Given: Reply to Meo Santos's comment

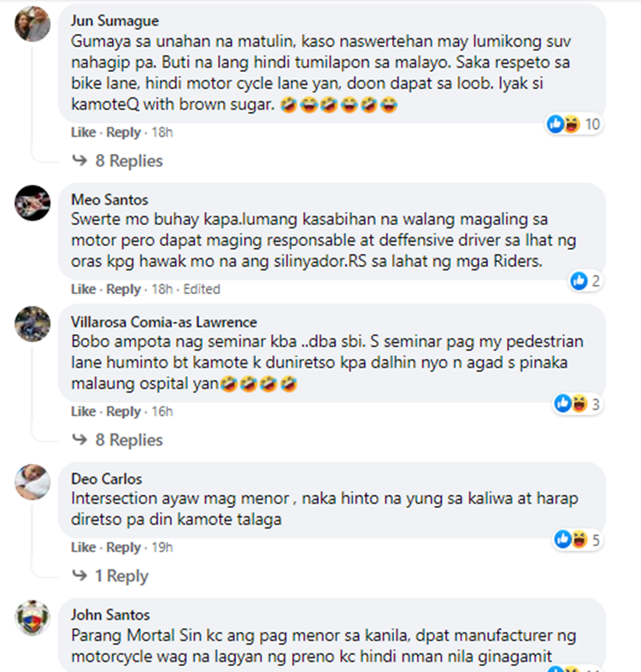Looking at the screenshot, I should tap(123, 289).
